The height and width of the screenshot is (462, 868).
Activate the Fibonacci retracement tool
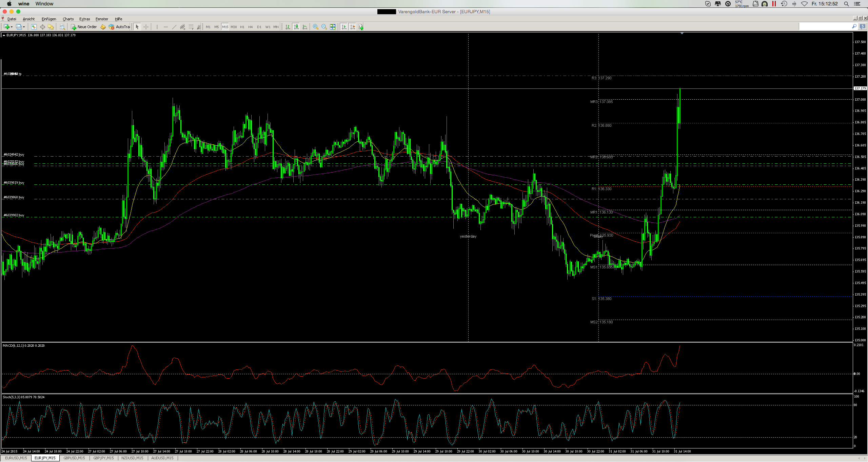pyautogui.click(x=191, y=27)
